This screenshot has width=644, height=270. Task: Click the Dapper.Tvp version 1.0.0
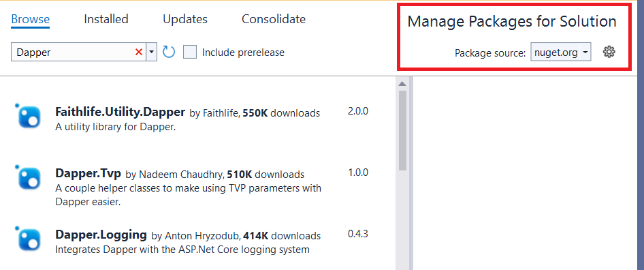click(358, 172)
